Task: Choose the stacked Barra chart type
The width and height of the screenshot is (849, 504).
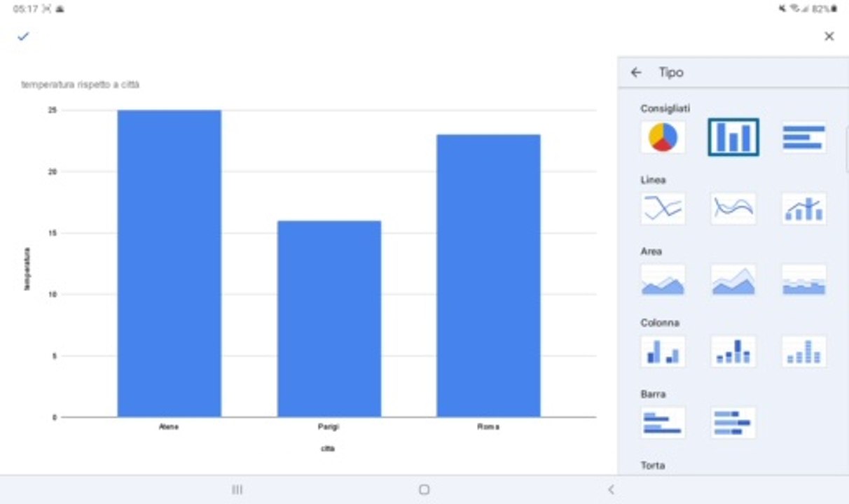Action: 733,423
